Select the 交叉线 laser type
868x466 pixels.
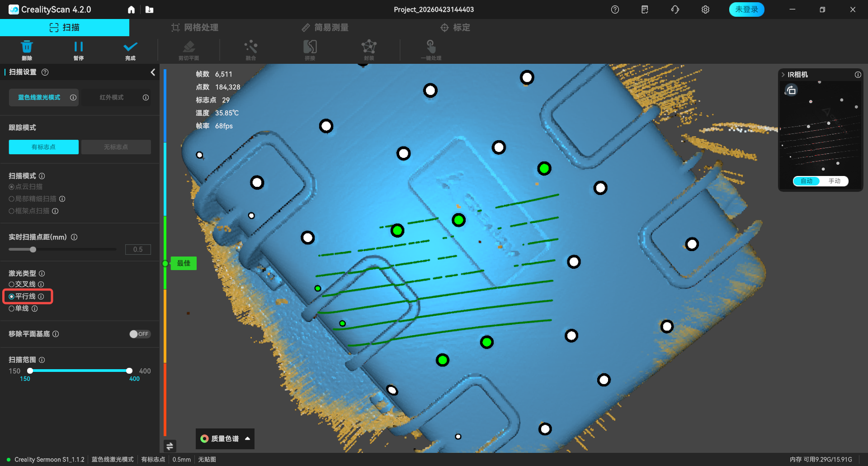[12, 284]
